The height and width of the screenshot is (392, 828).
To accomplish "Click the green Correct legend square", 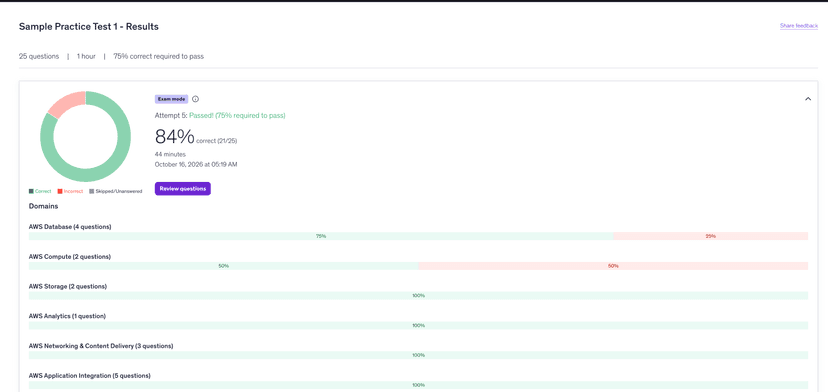I will (31, 191).
